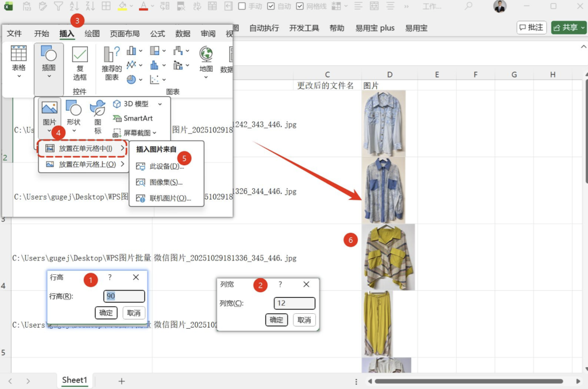Click the sort ascending A-Z icon
The image size is (588, 389).
pos(74,6)
